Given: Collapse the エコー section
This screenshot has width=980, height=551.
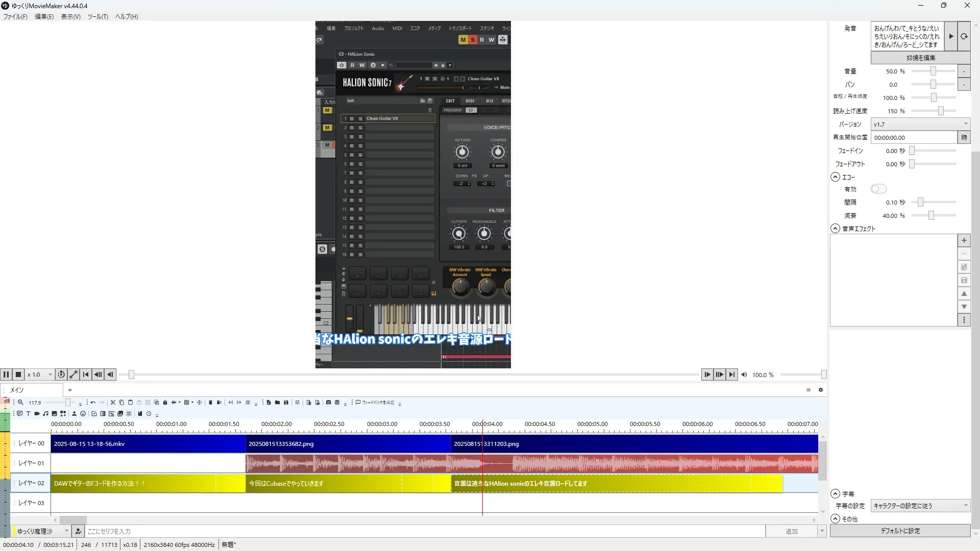Looking at the screenshot, I should click(x=835, y=177).
